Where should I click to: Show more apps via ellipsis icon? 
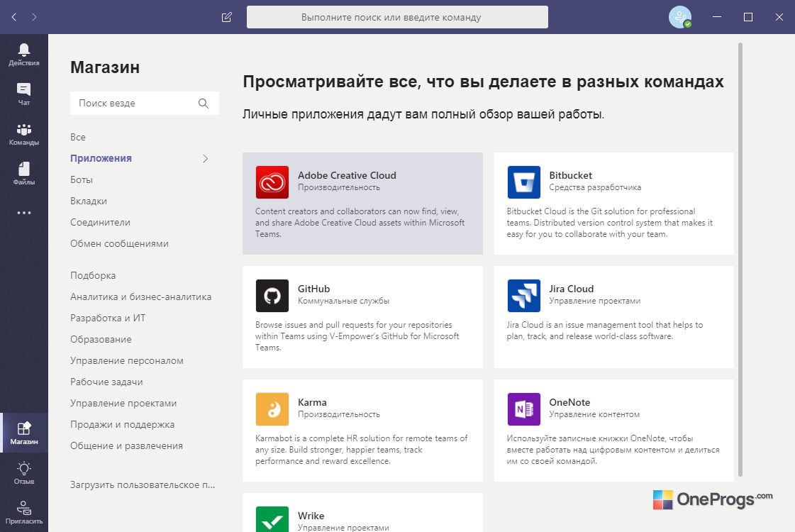click(24, 213)
